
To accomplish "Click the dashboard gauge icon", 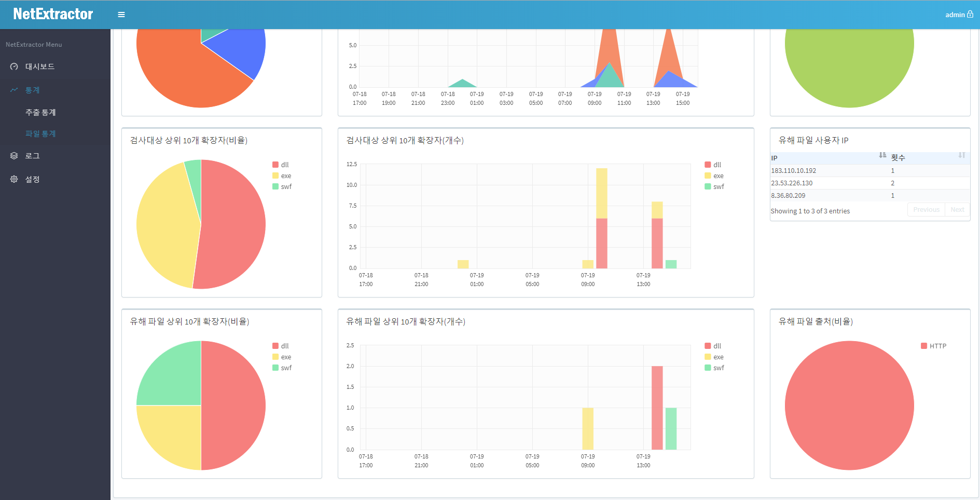I will point(14,66).
